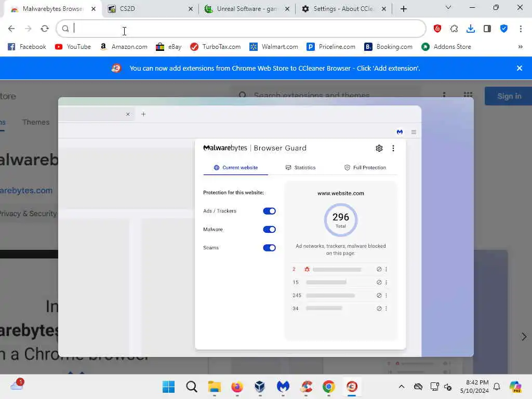Open the Addons Store bookmark
Screen dimensions: 532x399
446,47
